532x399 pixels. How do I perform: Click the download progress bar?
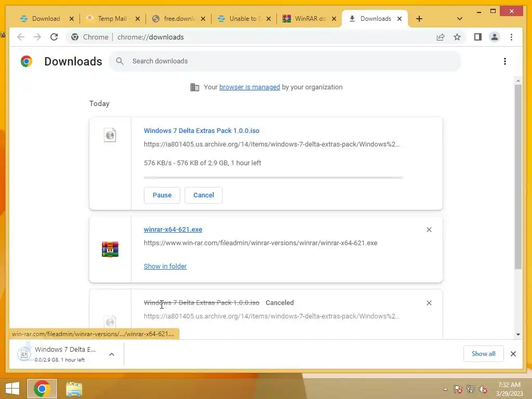coord(273,178)
